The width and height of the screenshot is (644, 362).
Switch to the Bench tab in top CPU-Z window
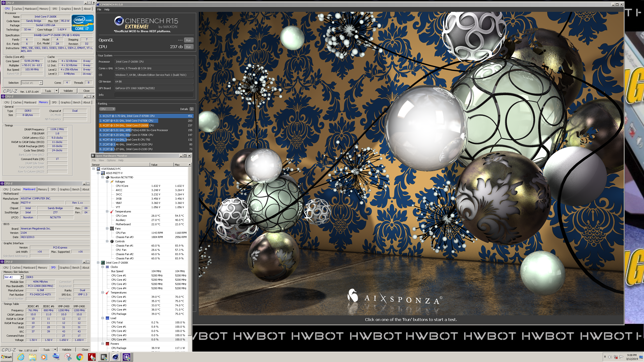(x=77, y=9)
